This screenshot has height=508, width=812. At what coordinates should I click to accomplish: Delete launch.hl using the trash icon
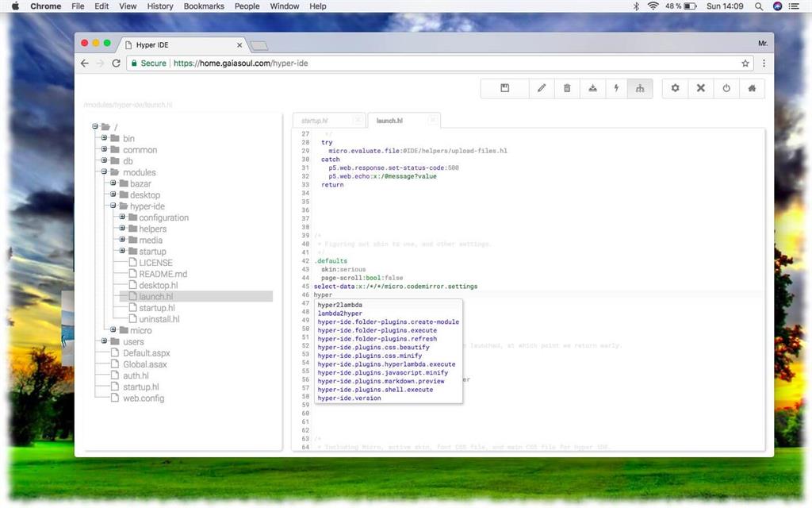[x=566, y=88]
